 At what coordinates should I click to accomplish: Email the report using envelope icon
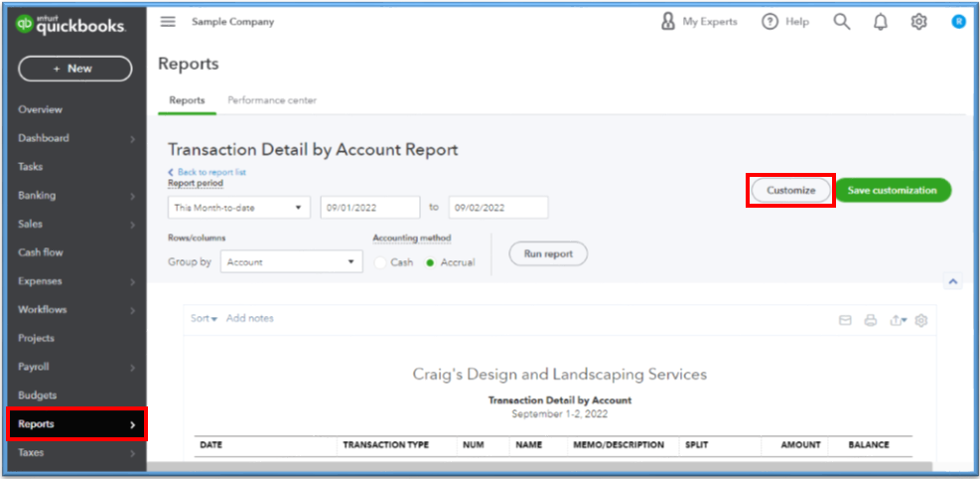pyautogui.click(x=845, y=321)
